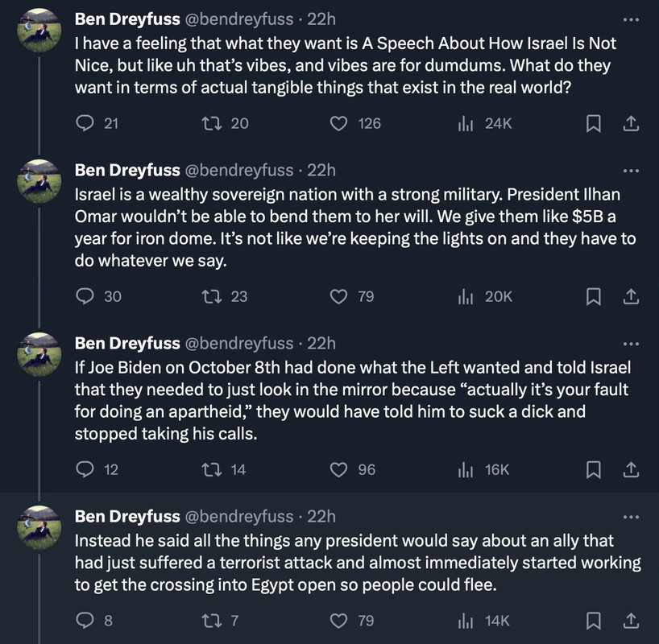Open more options on iron dome tweet
The width and height of the screenshot is (659, 644).
coord(631,170)
